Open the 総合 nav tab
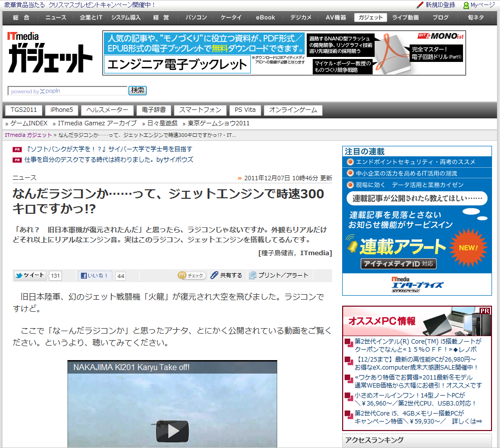Viewport: 500px width, 448px height. tap(21, 17)
